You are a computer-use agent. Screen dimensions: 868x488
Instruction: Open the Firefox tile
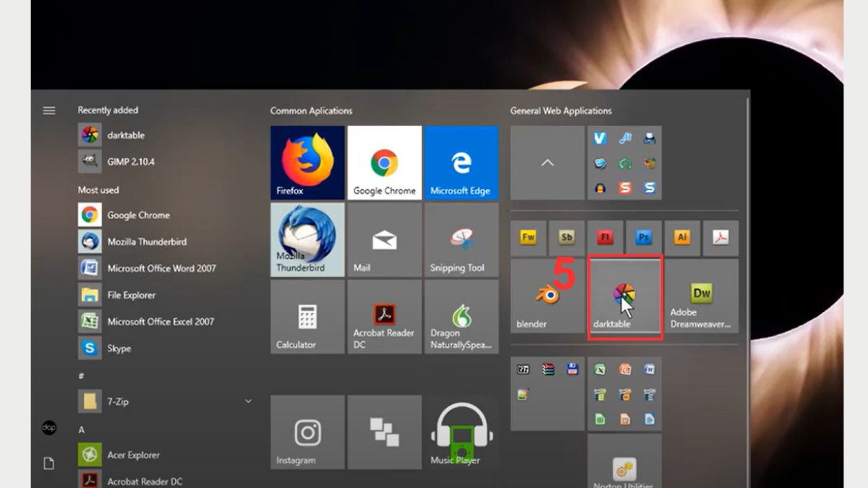(x=307, y=163)
